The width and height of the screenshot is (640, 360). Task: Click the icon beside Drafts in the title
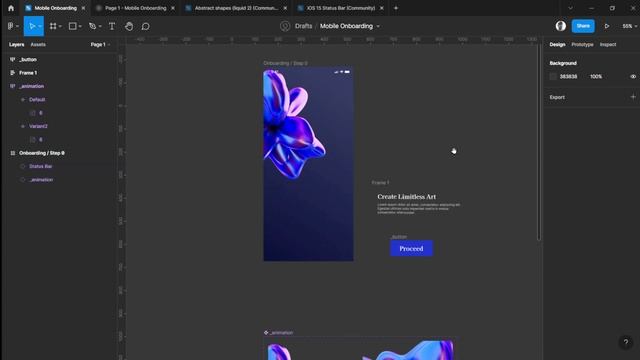[x=285, y=26]
